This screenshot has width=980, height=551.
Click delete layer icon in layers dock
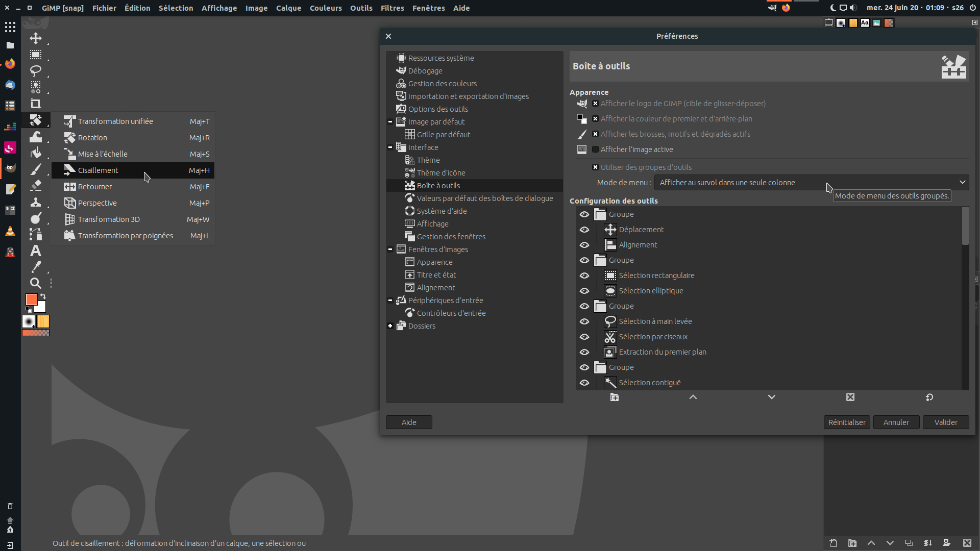(967, 543)
